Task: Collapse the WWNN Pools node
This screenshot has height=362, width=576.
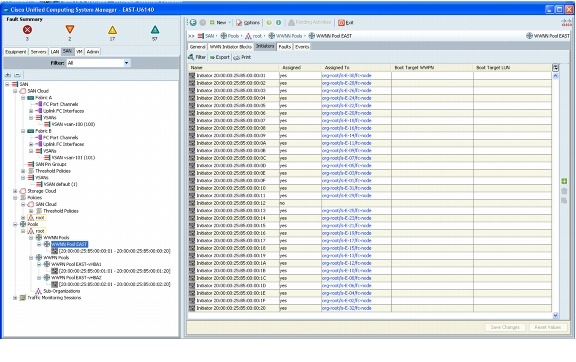Action: (x=31, y=238)
